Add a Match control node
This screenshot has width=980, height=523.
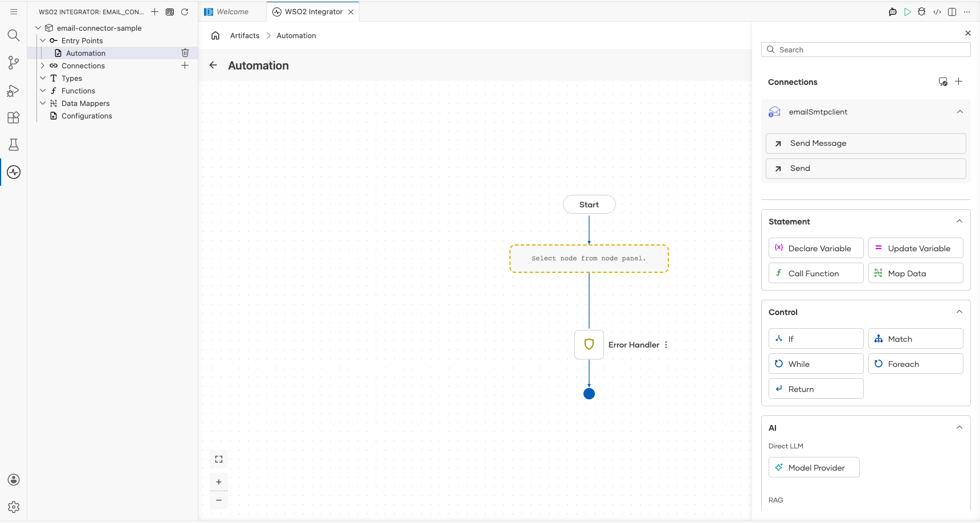click(916, 338)
